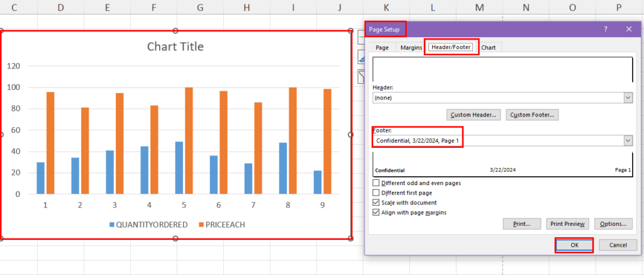The width and height of the screenshot is (644, 275).
Task: Click the Custom Footer... button
Action: coord(532,115)
